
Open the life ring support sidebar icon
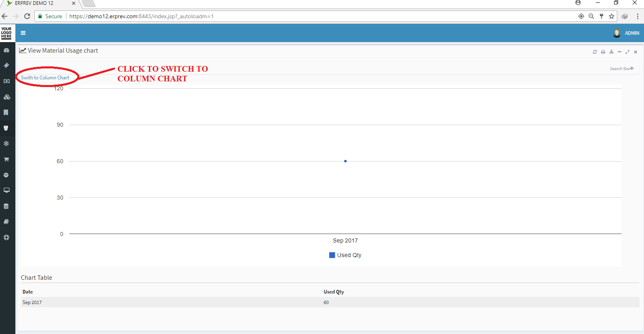tap(6, 237)
